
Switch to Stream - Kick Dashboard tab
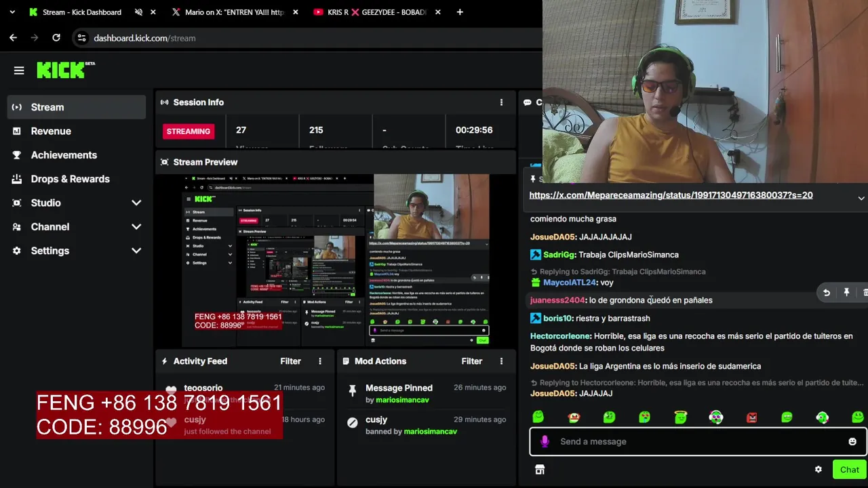click(81, 12)
